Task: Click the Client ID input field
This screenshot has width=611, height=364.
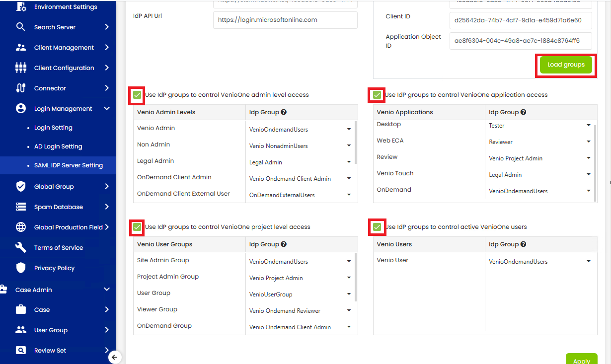Action: (x=521, y=20)
